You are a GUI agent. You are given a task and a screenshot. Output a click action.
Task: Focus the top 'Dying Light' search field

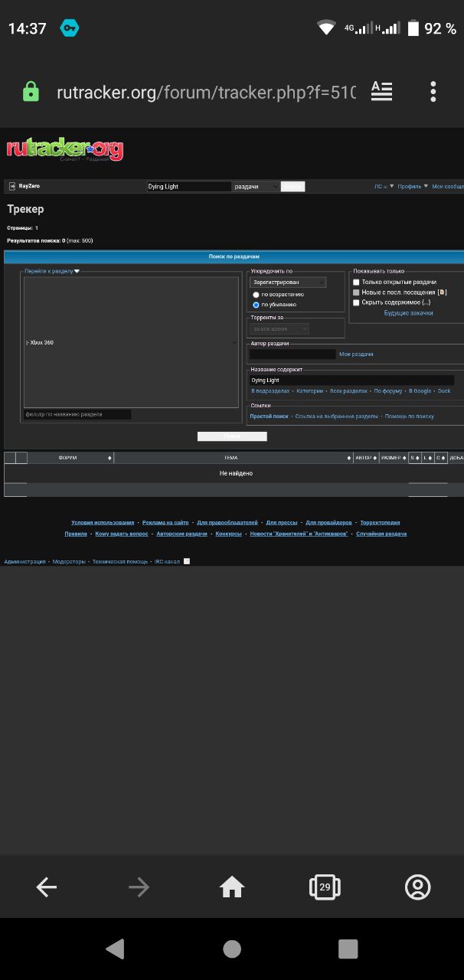(x=188, y=186)
